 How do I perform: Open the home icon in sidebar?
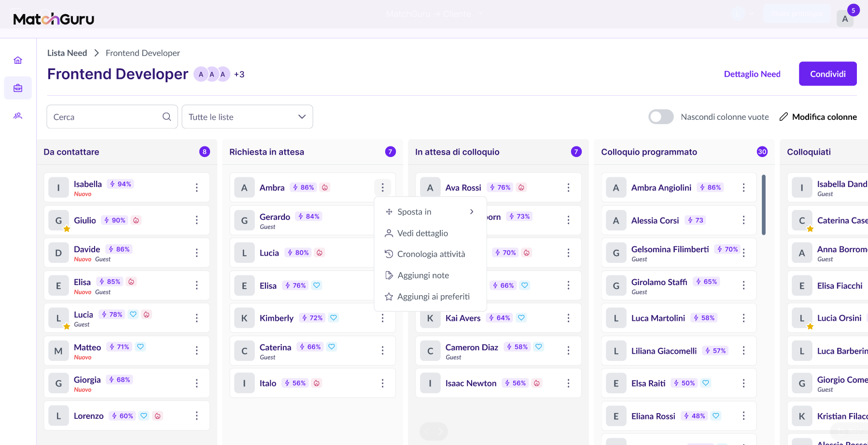pyautogui.click(x=18, y=60)
